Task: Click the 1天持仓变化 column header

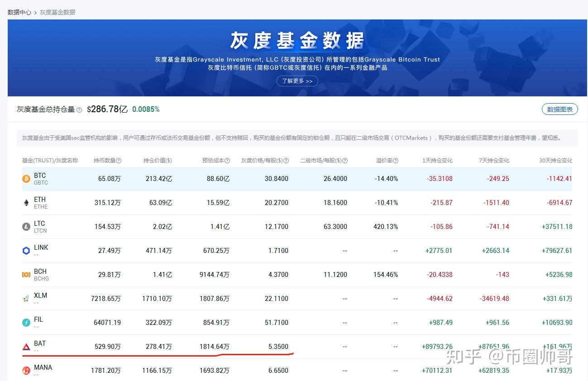Action: 437,161
